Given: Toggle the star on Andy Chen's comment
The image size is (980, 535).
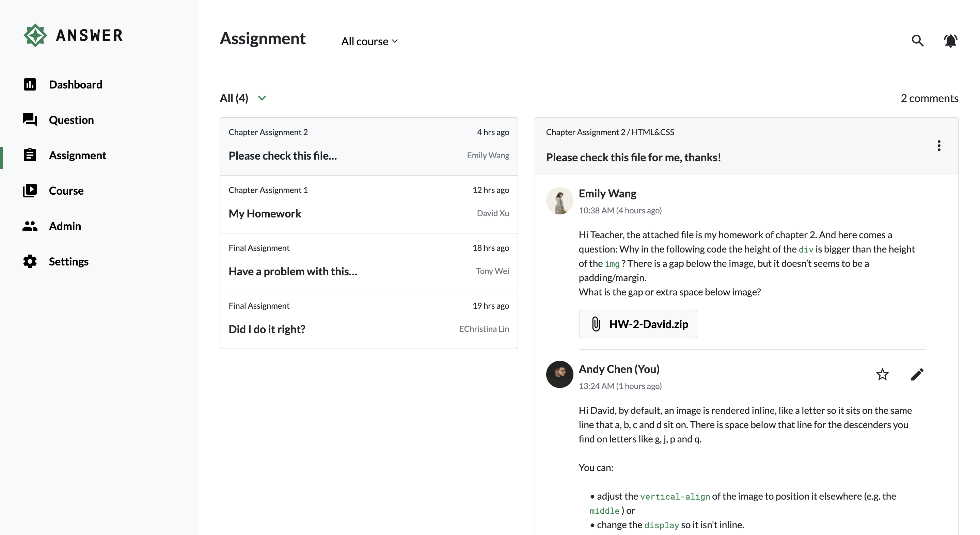Looking at the screenshot, I should pos(882,374).
